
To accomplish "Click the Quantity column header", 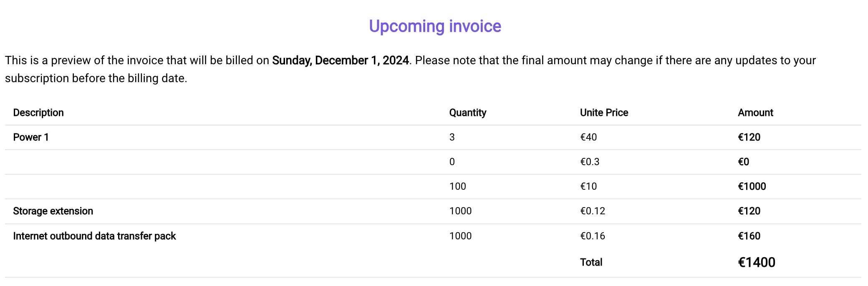I will click(468, 113).
